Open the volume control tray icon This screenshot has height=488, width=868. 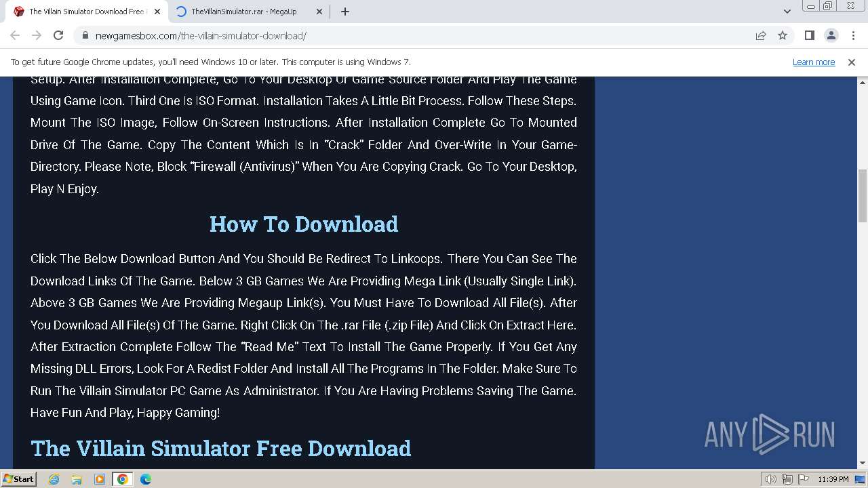coord(771,479)
